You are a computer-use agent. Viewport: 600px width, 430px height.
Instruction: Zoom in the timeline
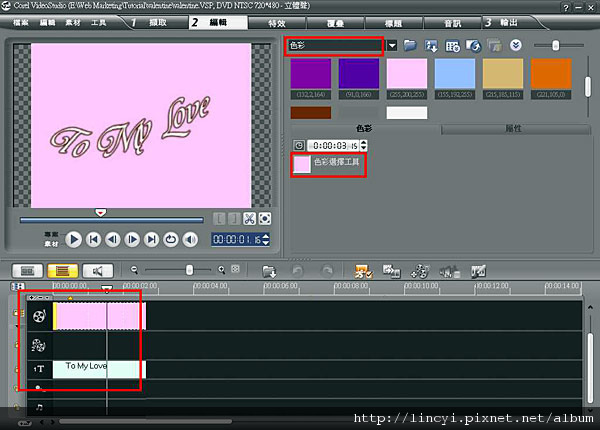click(x=222, y=270)
